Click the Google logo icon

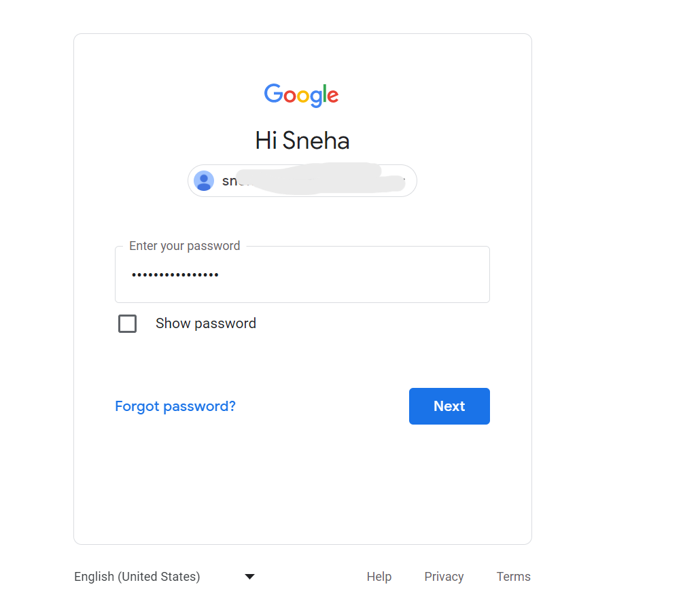[x=301, y=95]
